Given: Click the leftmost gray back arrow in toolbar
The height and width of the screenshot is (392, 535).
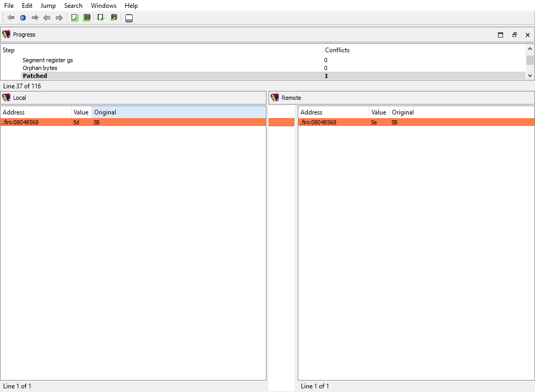Looking at the screenshot, I should click(10, 18).
